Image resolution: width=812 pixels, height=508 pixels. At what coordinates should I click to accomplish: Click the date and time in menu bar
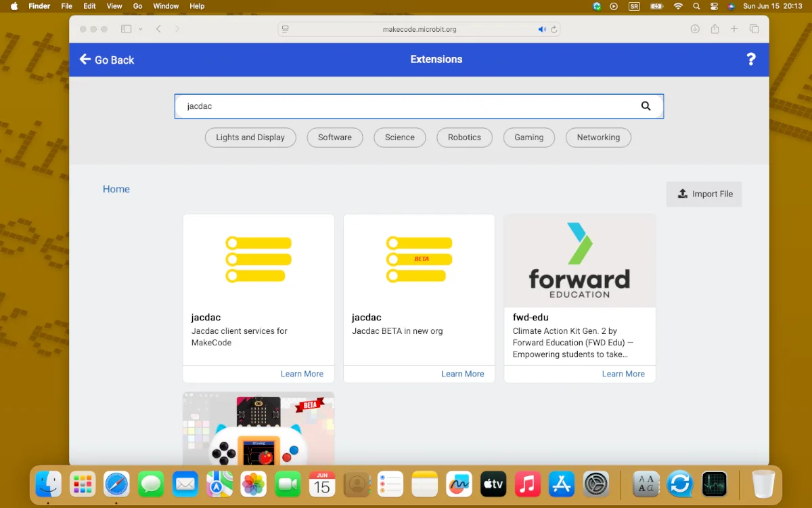pyautogui.click(x=771, y=6)
